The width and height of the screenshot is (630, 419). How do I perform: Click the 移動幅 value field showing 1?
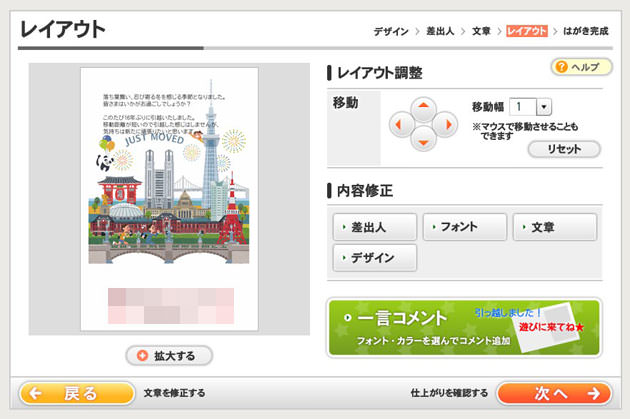coord(523,107)
